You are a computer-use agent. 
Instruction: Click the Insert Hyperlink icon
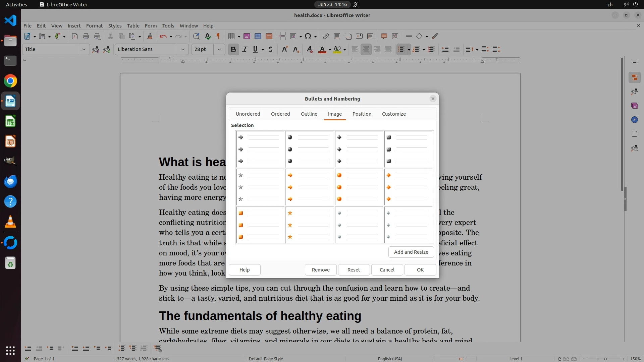pyautogui.click(x=326, y=37)
